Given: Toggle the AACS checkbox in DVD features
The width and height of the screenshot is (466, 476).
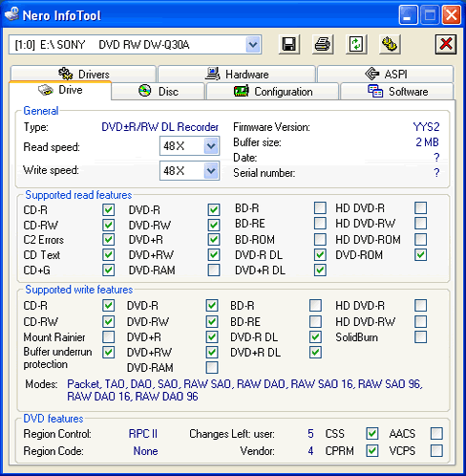Looking at the screenshot, I should pyautogui.click(x=436, y=433).
